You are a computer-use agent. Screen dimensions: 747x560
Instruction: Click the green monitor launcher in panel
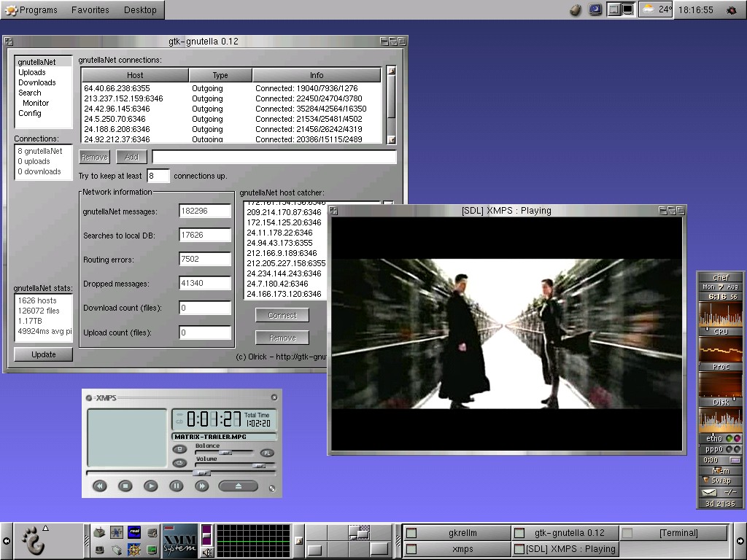click(x=152, y=550)
